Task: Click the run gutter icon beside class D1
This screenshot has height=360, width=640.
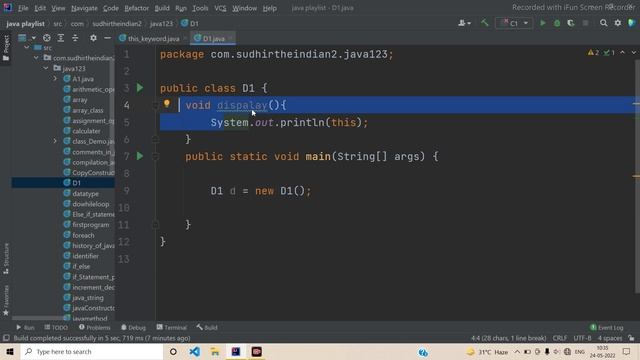Action: [x=140, y=88]
